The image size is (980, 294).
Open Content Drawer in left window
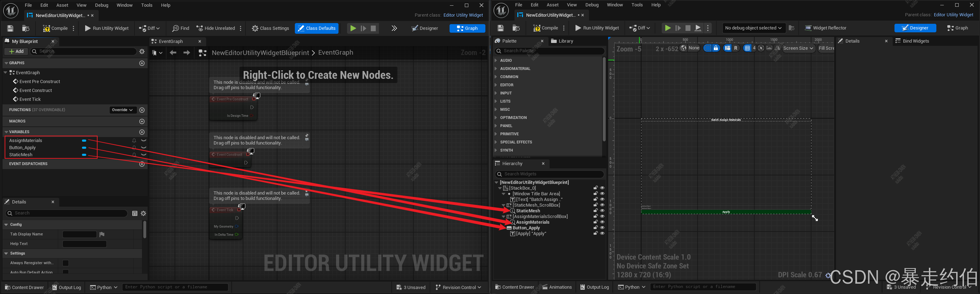pyautogui.click(x=24, y=287)
